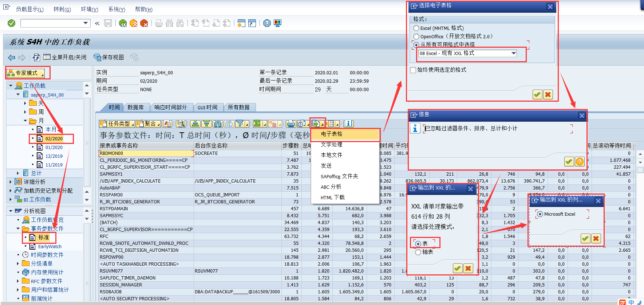Expand the 周 folder node

coord(25,112)
